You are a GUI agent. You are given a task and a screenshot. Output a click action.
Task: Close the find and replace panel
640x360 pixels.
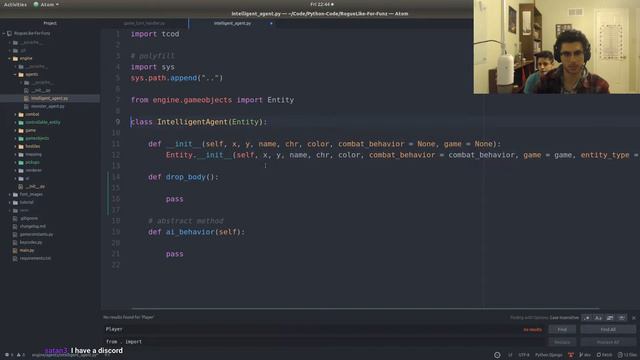(x=633, y=318)
